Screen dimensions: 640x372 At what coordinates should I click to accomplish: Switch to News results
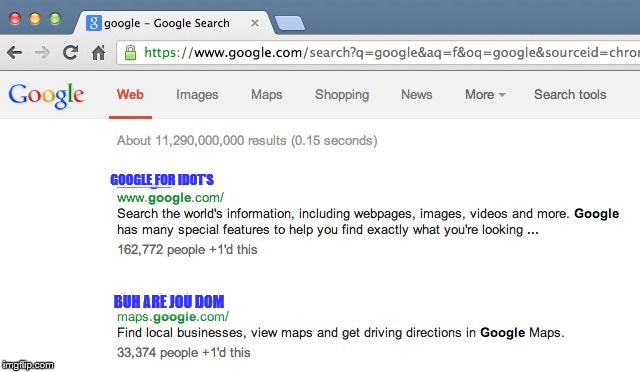coord(417,95)
